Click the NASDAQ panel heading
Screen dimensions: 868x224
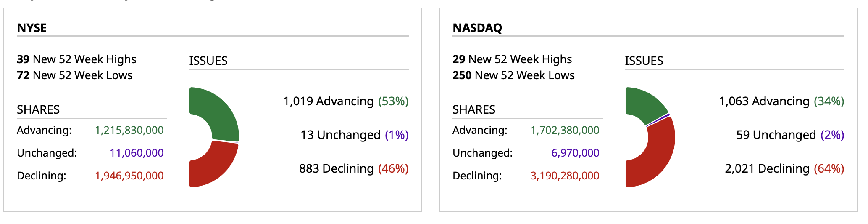[x=477, y=28]
